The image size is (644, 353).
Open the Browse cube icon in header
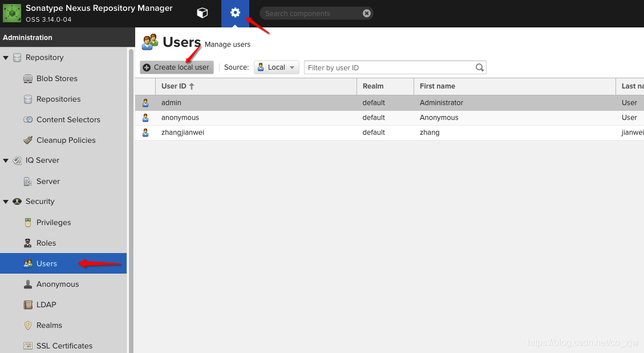click(202, 13)
